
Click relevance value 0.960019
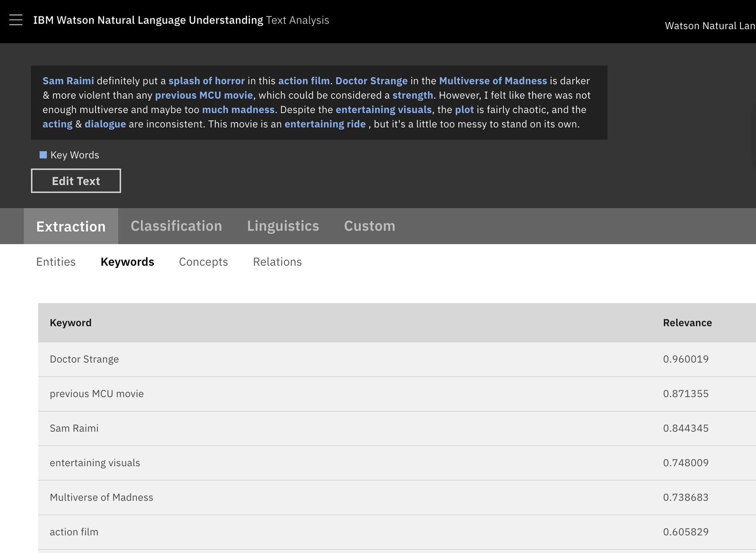[685, 359]
